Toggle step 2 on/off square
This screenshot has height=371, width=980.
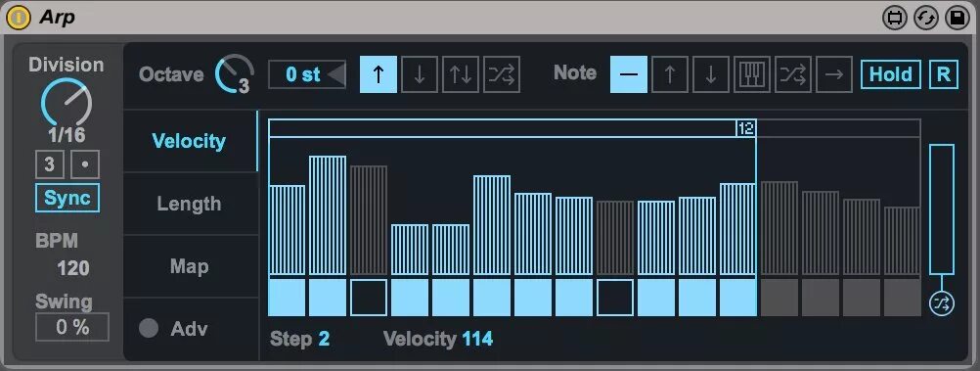click(328, 298)
